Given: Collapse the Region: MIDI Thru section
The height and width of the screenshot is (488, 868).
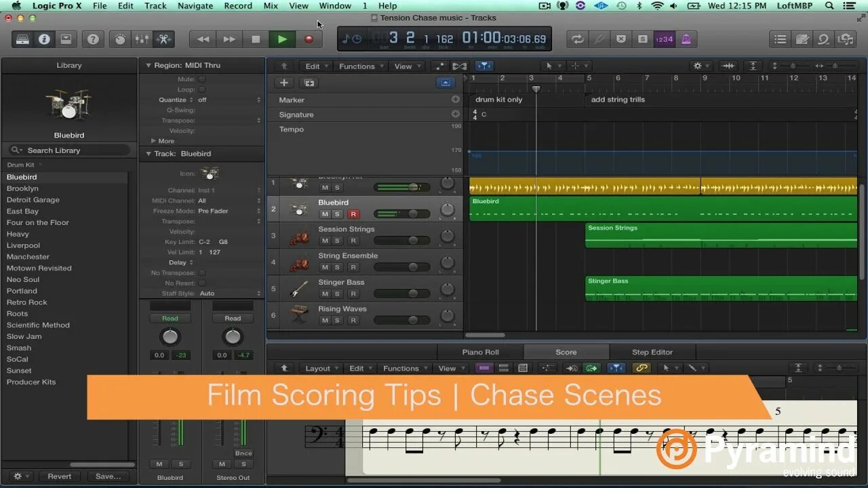Looking at the screenshot, I should pyautogui.click(x=149, y=65).
